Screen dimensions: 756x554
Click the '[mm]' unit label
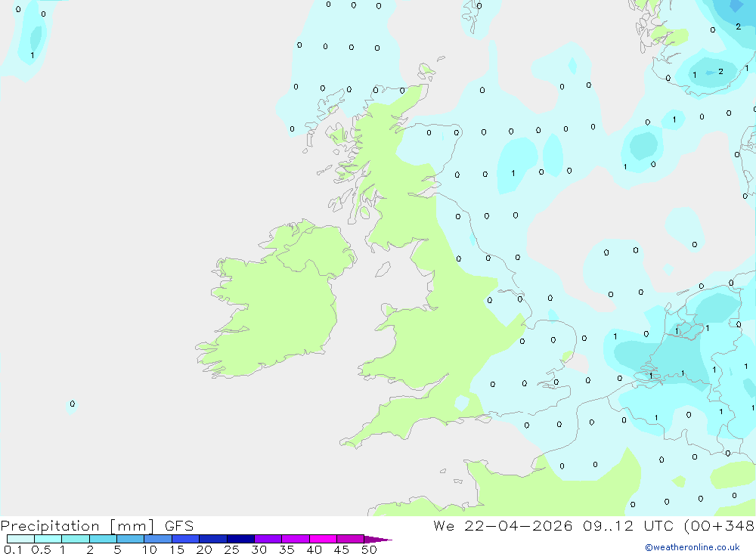click(132, 526)
